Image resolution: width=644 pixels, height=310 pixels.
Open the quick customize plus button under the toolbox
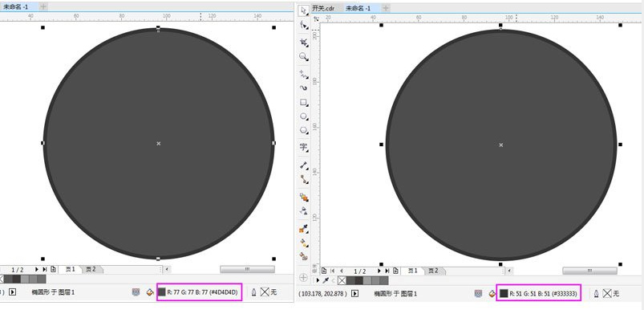[303, 278]
